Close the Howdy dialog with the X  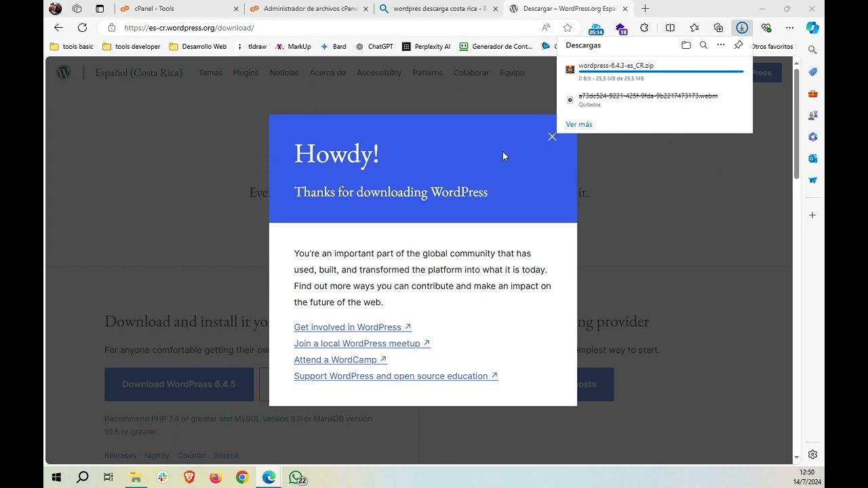coord(552,137)
